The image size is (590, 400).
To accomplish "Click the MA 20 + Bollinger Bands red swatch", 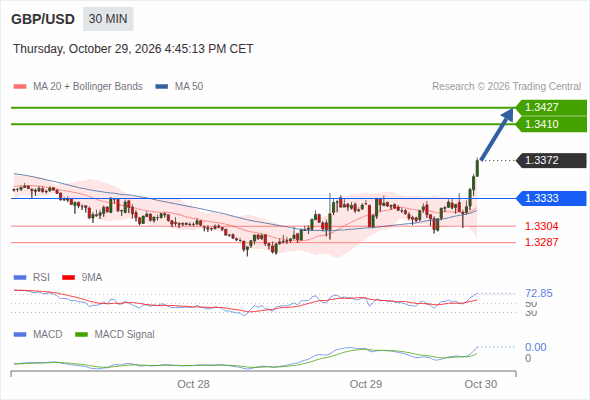I will pyautogui.click(x=20, y=87).
